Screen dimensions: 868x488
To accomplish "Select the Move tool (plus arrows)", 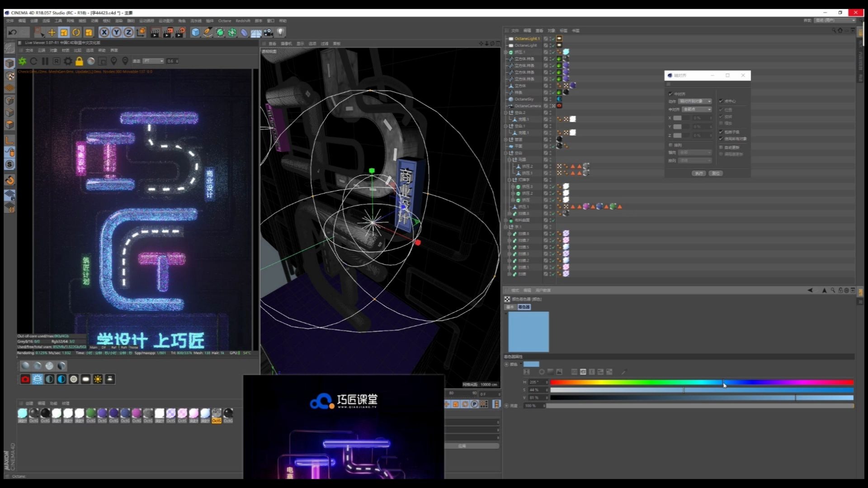I will tap(52, 32).
